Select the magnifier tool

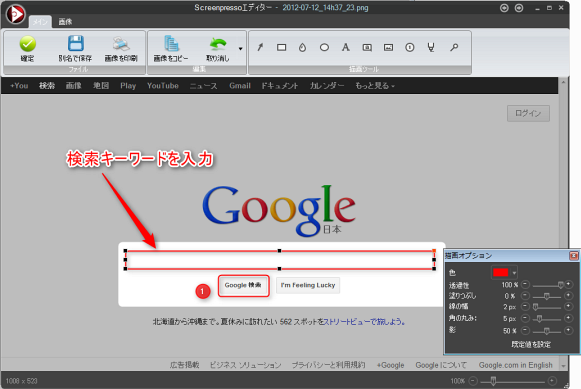[454, 47]
